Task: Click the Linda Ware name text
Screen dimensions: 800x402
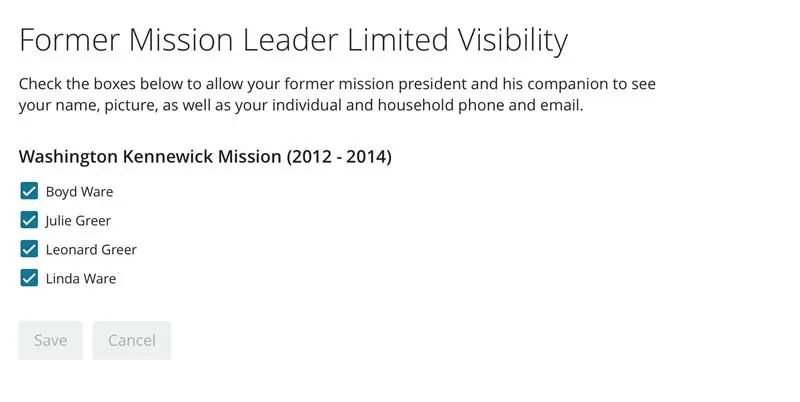Action: 81,278
